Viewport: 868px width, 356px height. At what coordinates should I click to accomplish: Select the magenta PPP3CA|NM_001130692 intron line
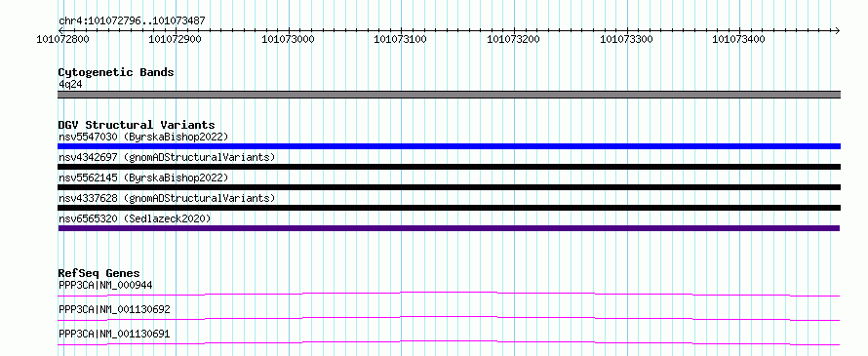(449, 318)
